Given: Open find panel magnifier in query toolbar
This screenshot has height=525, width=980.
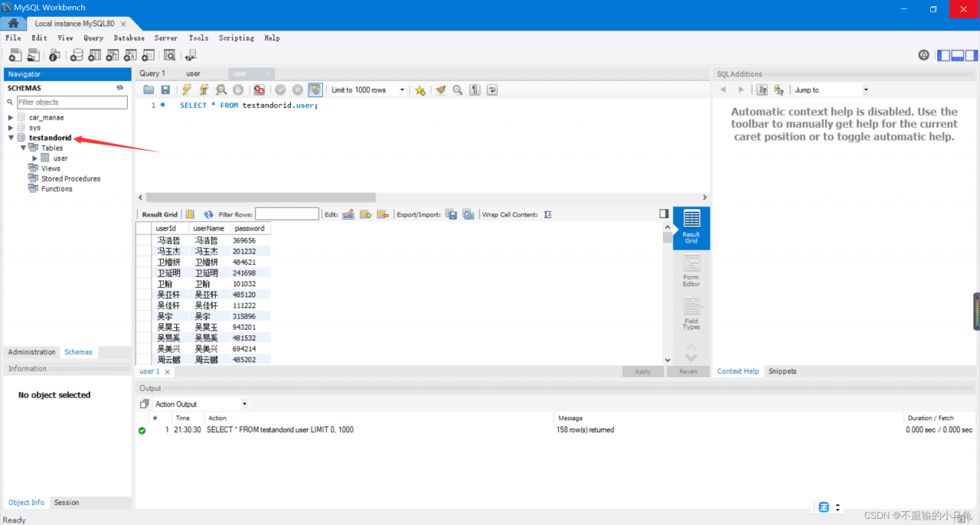Looking at the screenshot, I should coord(458,90).
